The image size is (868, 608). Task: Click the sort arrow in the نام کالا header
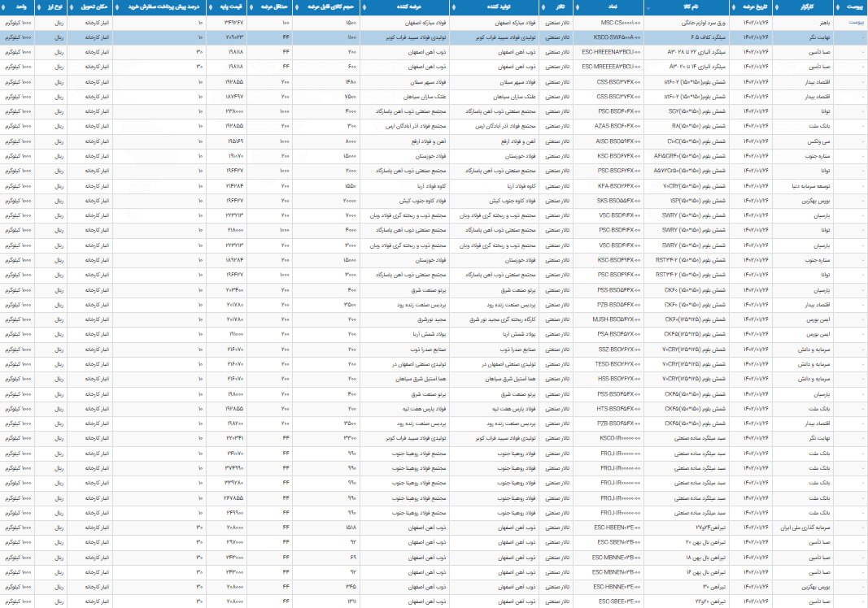click(x=648, y=7)
